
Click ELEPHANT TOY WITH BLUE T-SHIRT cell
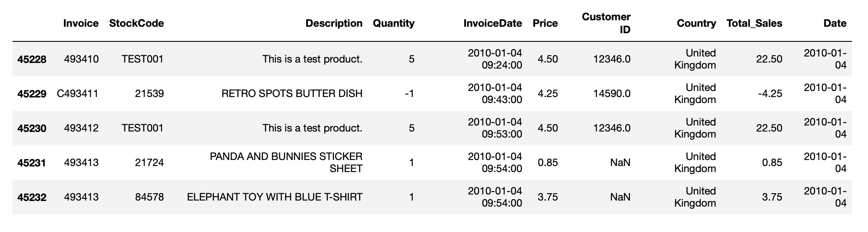[275, 197]
